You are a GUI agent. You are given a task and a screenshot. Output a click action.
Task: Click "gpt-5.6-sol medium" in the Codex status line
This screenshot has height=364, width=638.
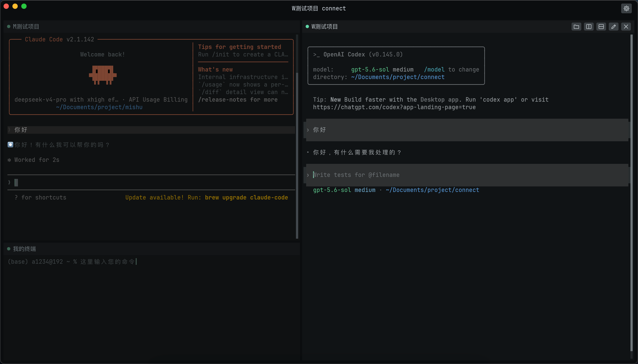[x=344, y=190]
